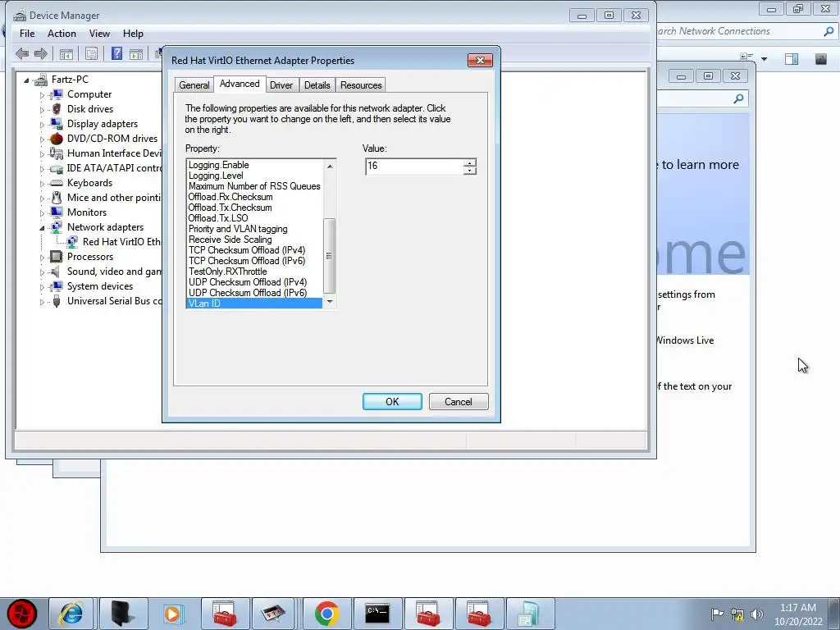The width and height of the screenshot is (840, 630).
Task: Switch to the Resources tab
Action: click(361, 85)
